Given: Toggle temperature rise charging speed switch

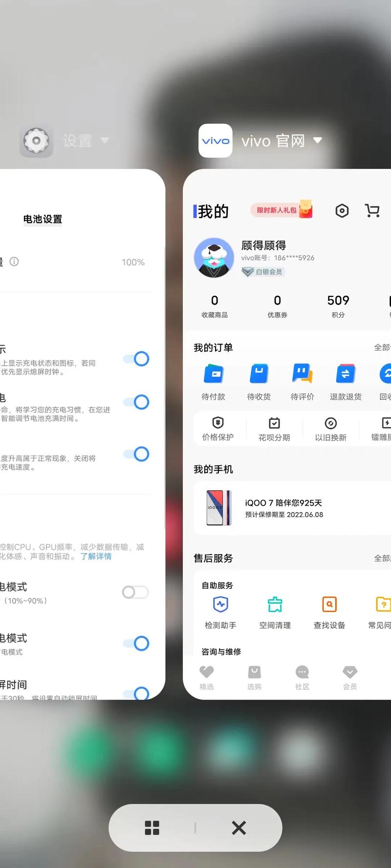Looking at the screenshot, I should pyautogui.click(x=136, y=454).
